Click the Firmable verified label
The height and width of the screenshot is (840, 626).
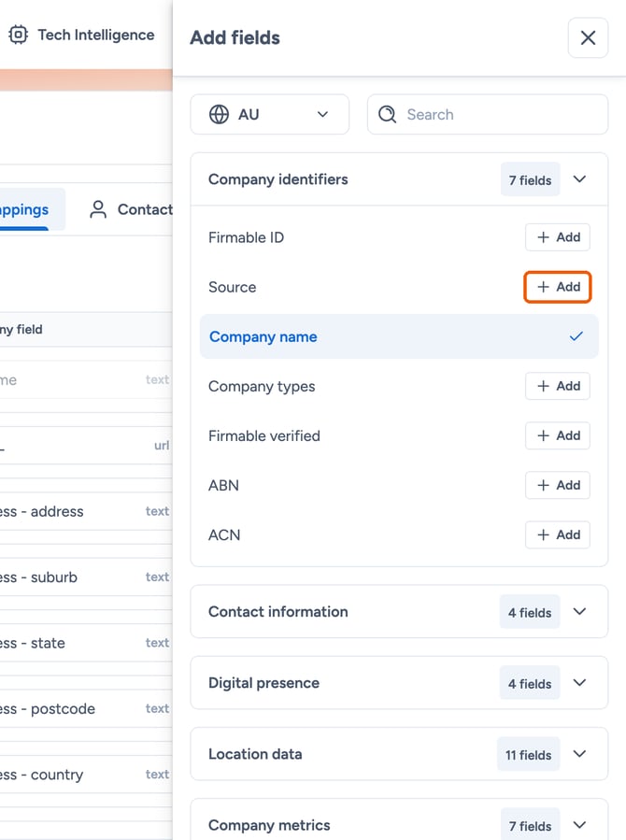pyautogui.click(x=264, y=435)
